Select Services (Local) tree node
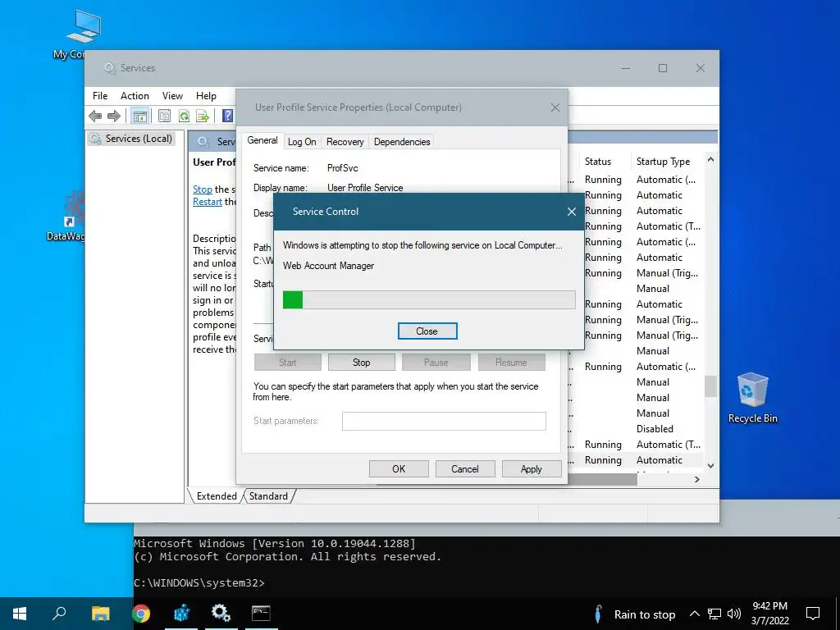The image size is (840, 630). pyautogui.click(x=132, y=139)
